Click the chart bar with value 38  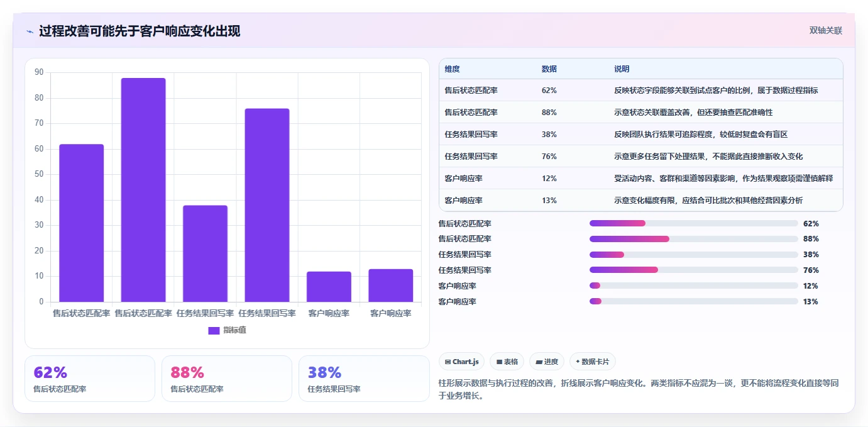[x=205, y=253]
